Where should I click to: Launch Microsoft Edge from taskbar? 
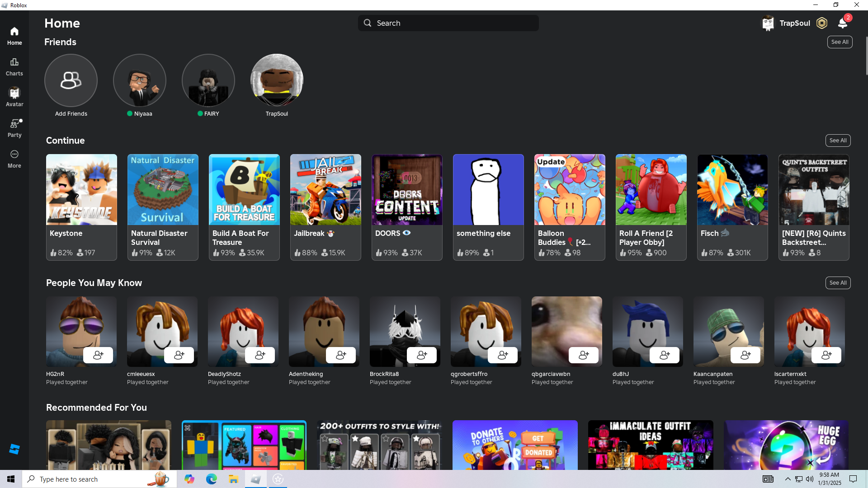(211, 479)
